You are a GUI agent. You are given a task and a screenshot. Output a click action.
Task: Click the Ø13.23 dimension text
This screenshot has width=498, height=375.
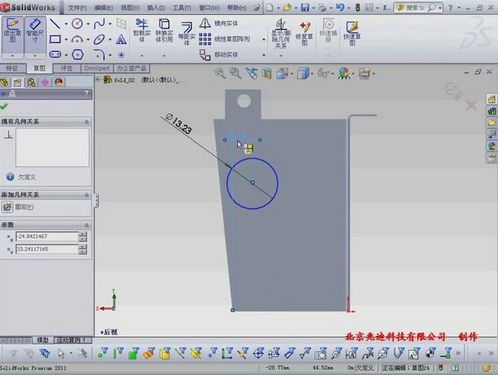179,124
